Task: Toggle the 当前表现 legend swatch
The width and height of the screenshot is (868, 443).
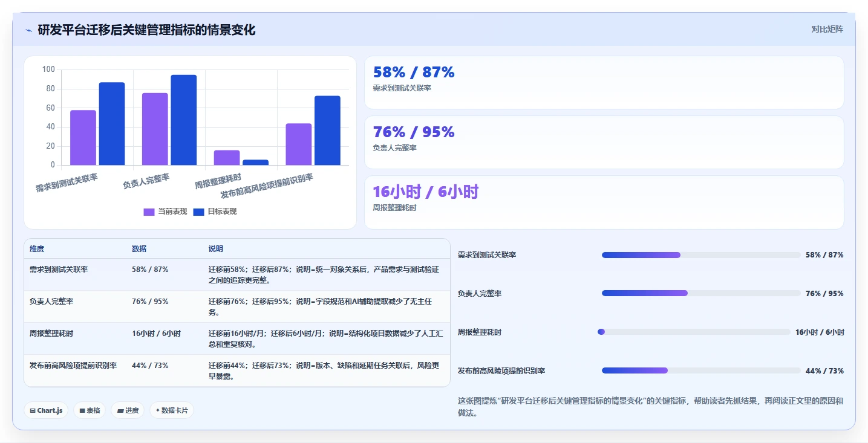Action: tap(149, 212)
